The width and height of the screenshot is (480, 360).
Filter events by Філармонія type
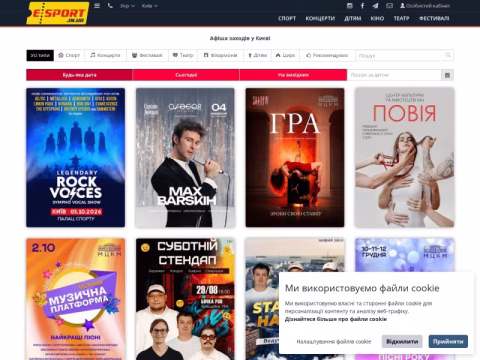[221, 55]
